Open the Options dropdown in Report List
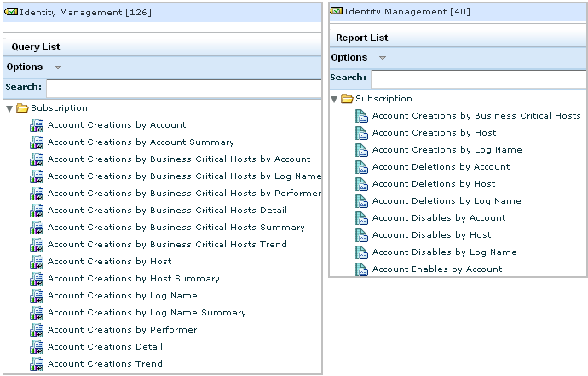The height and width of the screenshot is (376, 588). 383,58
